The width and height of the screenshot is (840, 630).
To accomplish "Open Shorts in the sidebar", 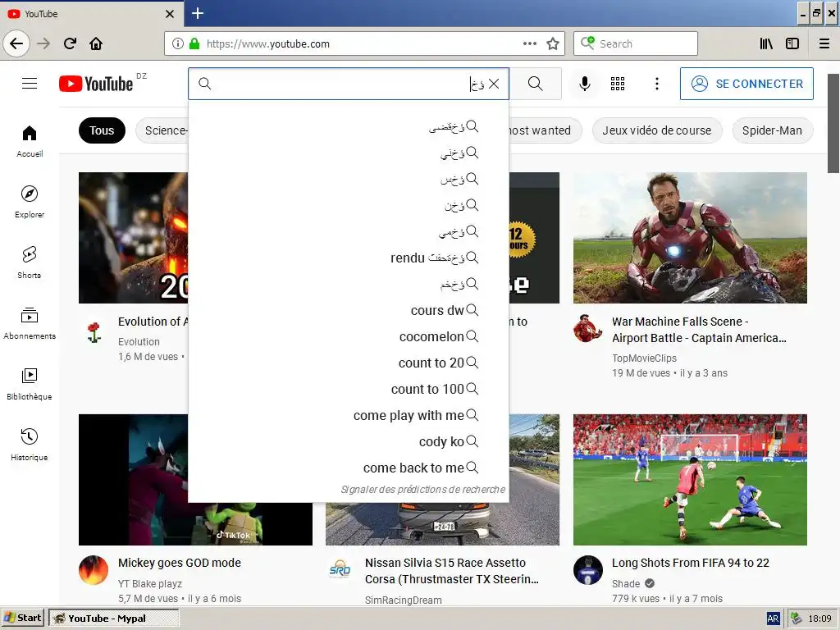I will [30, 262].
